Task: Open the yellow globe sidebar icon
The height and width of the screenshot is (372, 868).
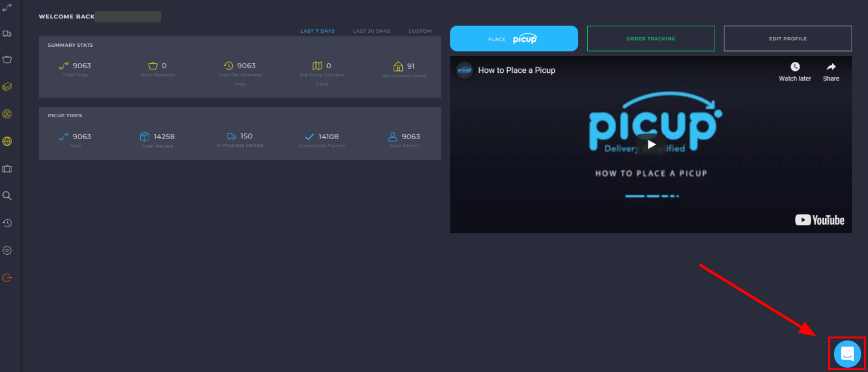Action: pyautogui.click(x=7, y=141)
